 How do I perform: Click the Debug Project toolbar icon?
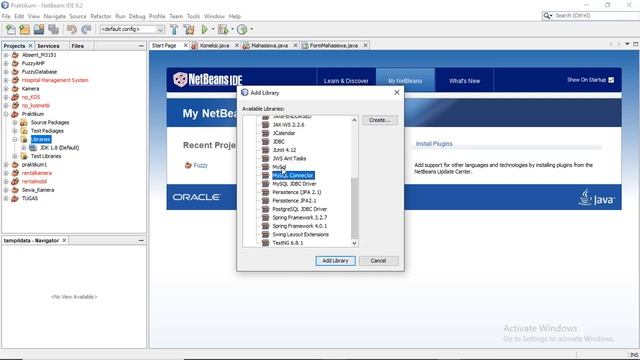223,29
